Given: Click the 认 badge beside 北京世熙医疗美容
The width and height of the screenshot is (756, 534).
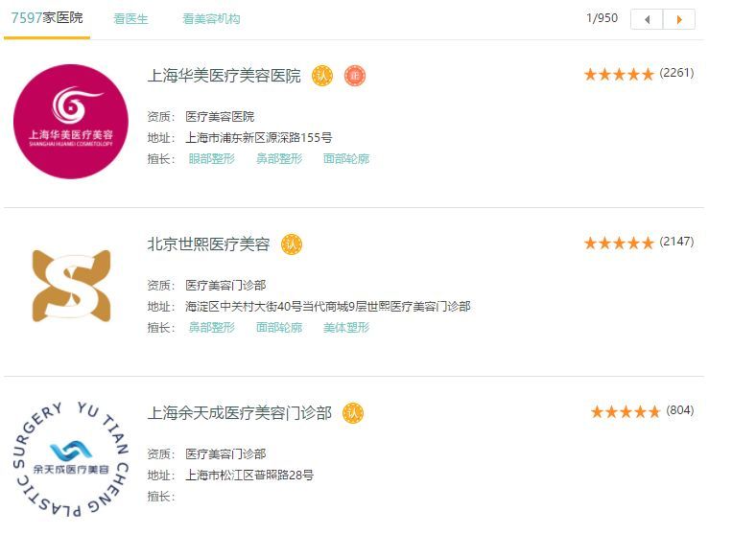Looking at the screenshot, I should [x=292, y=244].
